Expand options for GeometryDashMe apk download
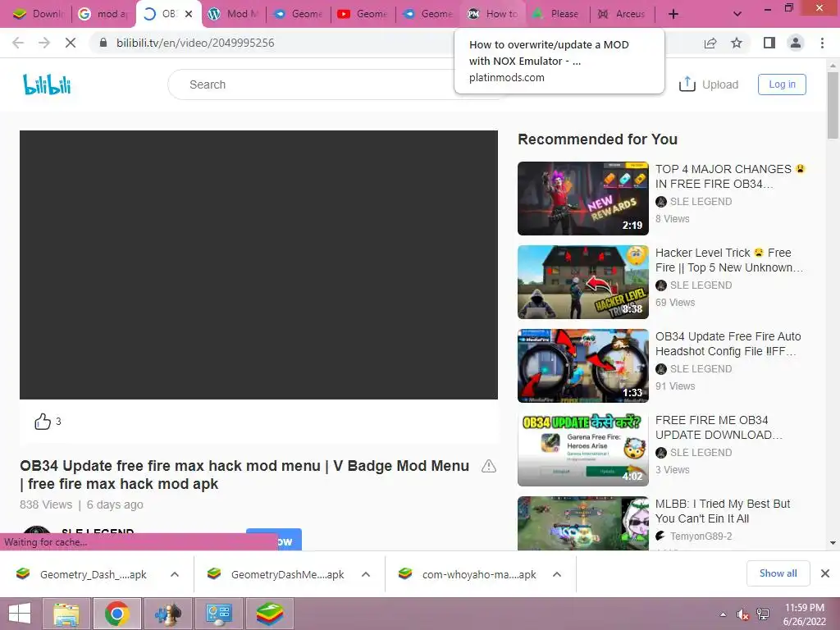 tap(366, 574)
